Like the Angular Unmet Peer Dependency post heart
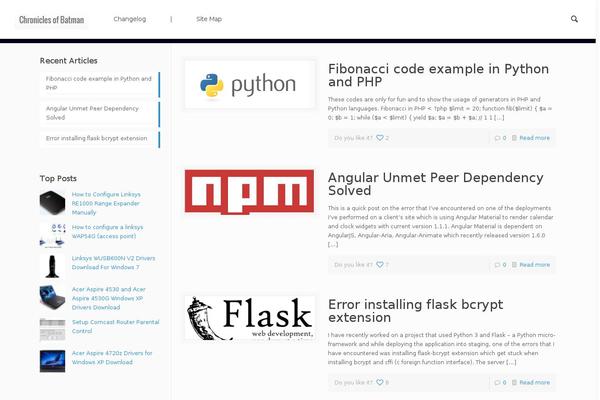The image size is (600, 400). pyautogui.click(x=380, y=264)
